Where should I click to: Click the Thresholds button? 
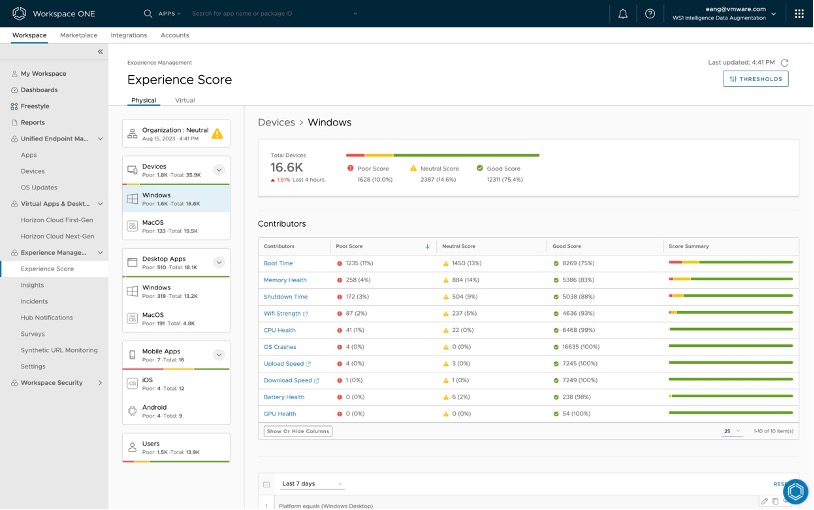(755, 79)
